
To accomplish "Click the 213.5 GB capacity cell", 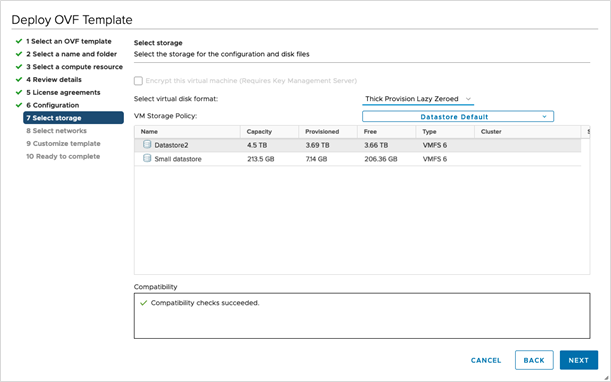I will (260, 159).
